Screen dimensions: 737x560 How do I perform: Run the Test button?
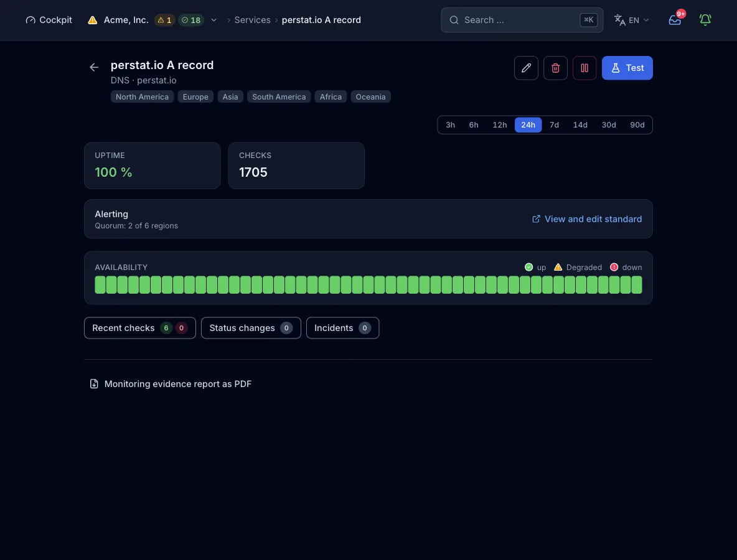627,68
